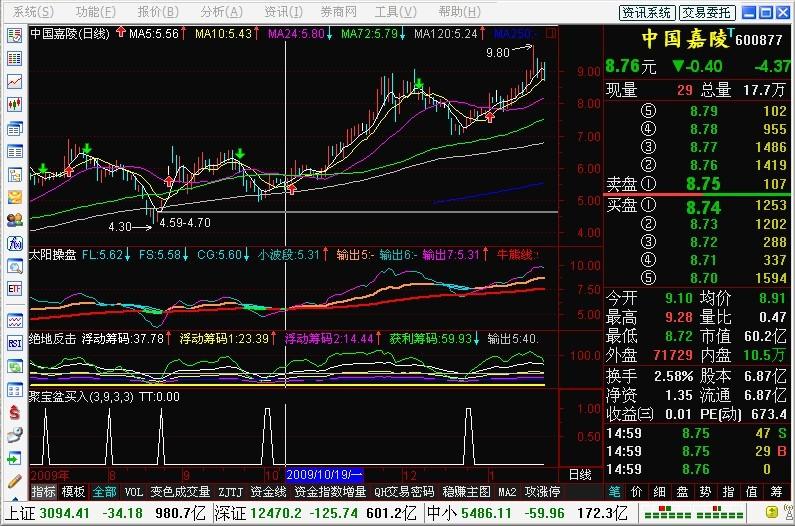Click the 日线 period label below chart
Viewport: 795px width, 526px height.
tap(580, 475)
